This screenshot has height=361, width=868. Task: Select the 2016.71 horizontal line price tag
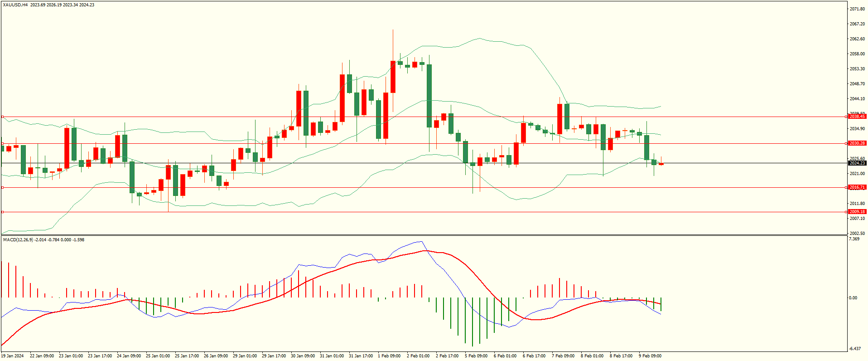[857, 187]
